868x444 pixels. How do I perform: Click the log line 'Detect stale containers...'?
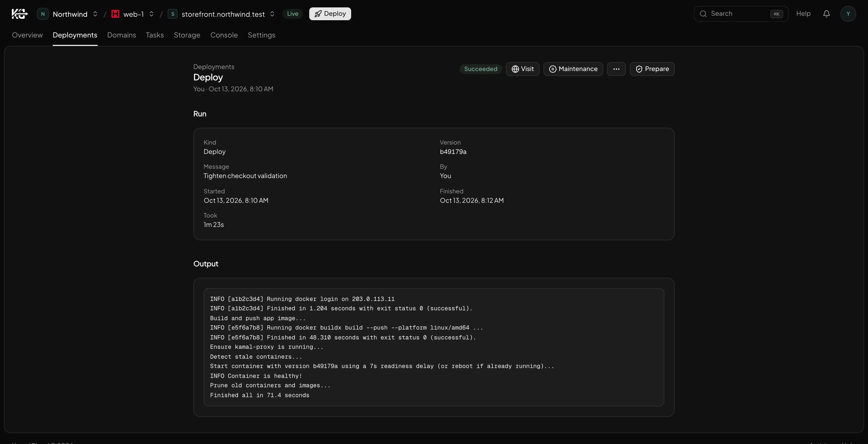[x=256, y=357]
